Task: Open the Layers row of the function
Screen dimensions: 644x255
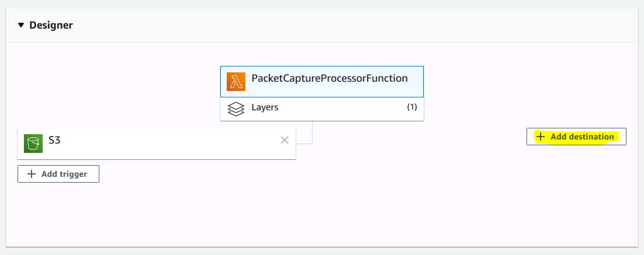Action: pos(322,109)
